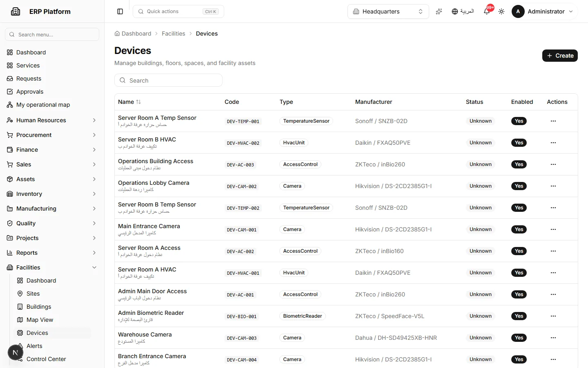Click code DEV-TEMP-001
The image size is (588, 368).
pos(243,121)
